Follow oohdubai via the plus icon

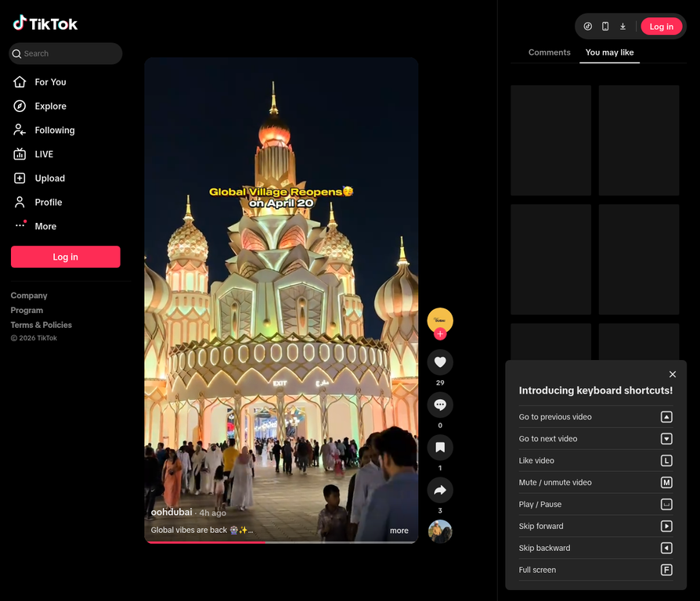pyautogui.click(x=439, y=333)
